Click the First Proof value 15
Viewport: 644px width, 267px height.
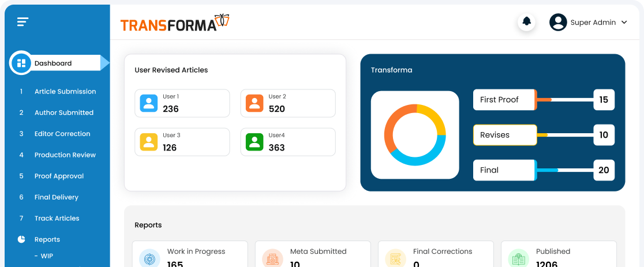604,100
